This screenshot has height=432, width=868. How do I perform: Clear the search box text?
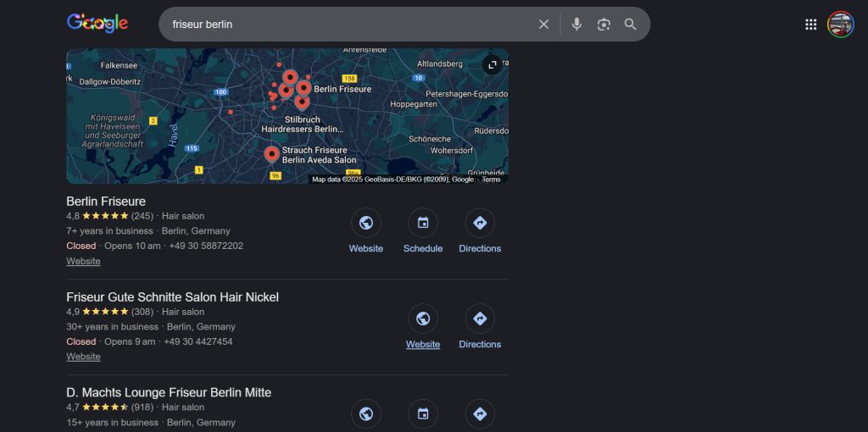coord(543,25)
